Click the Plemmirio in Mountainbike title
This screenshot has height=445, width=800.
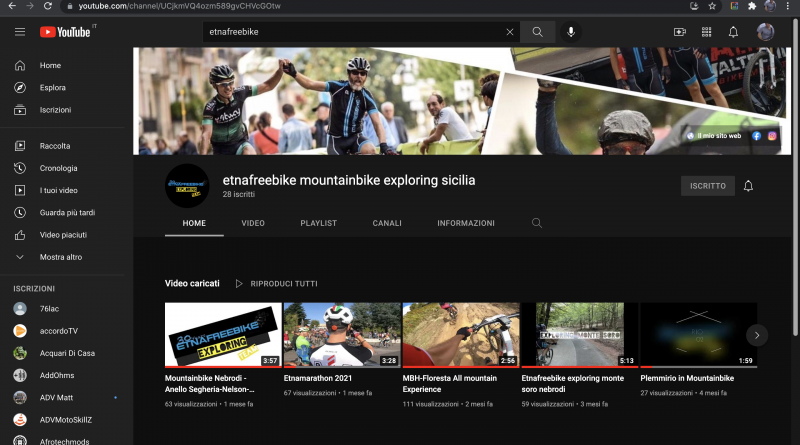click(x=687, y=378)
